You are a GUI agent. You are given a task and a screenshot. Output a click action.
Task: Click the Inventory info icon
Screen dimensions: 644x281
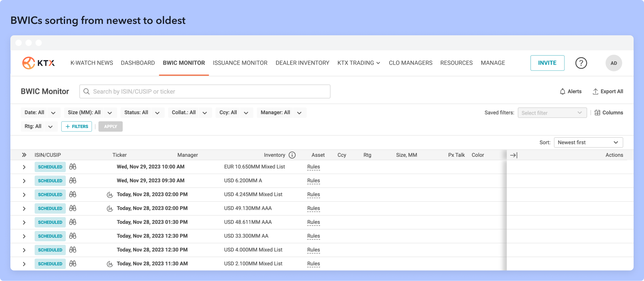292,155
